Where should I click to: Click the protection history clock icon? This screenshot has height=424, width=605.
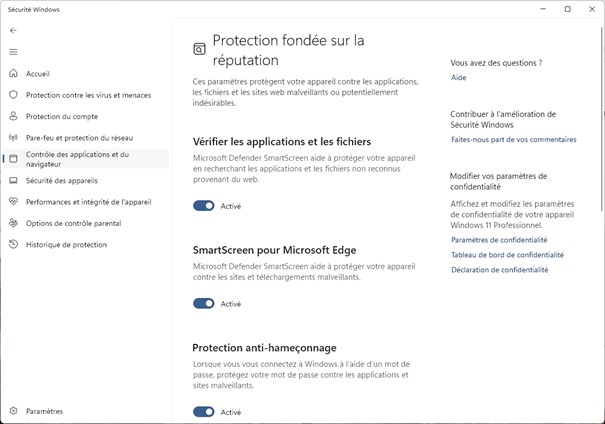coord(13,245)
